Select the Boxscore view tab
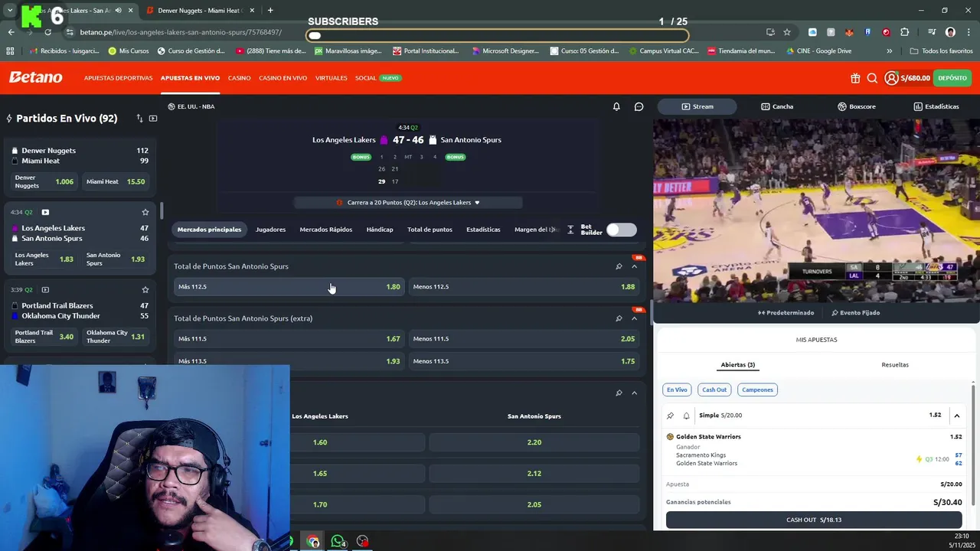Image resolution: width=980 pixels, height=551 pixels. 857,106
